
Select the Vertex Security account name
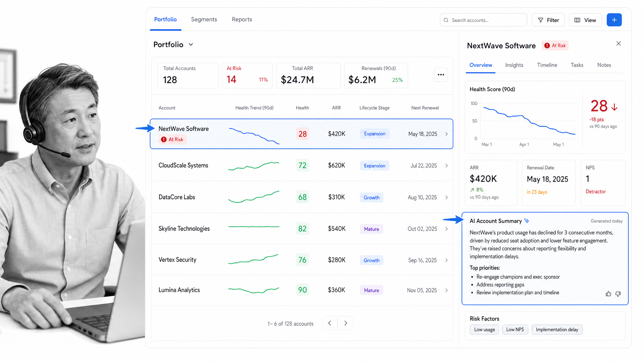[x=177, y=260]
